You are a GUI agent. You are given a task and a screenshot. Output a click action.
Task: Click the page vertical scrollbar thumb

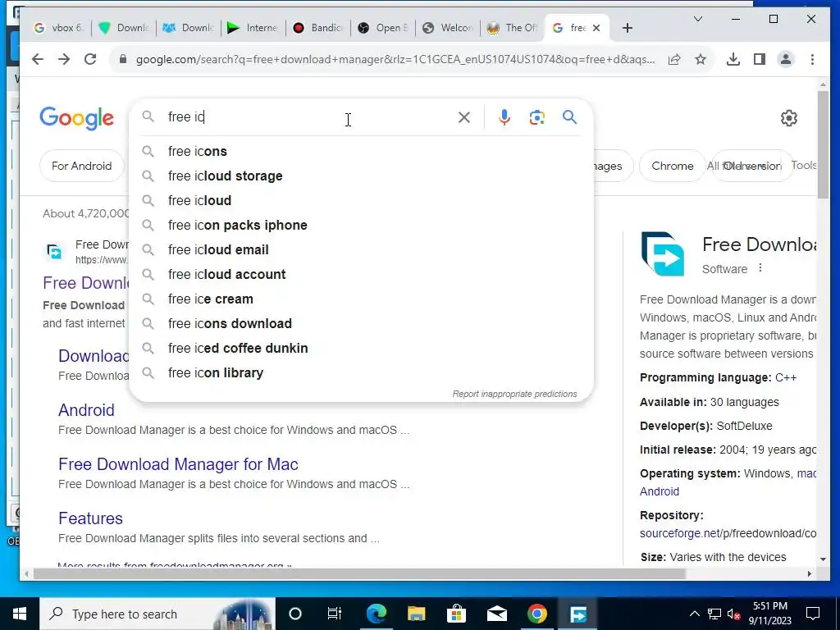823,144
